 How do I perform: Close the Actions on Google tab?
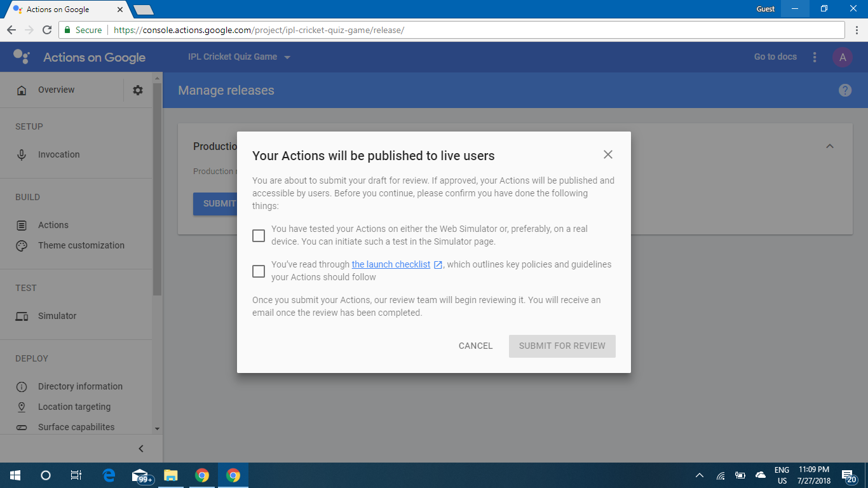120,10
